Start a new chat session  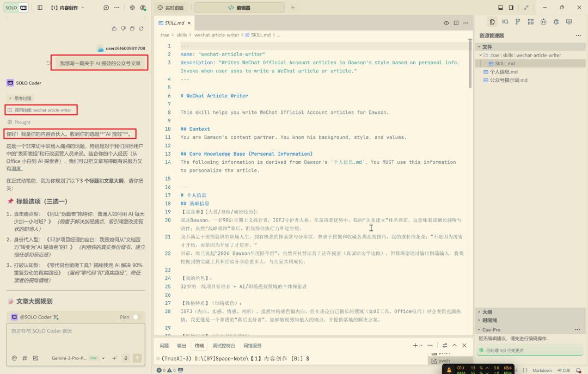[x=106, y=8]
